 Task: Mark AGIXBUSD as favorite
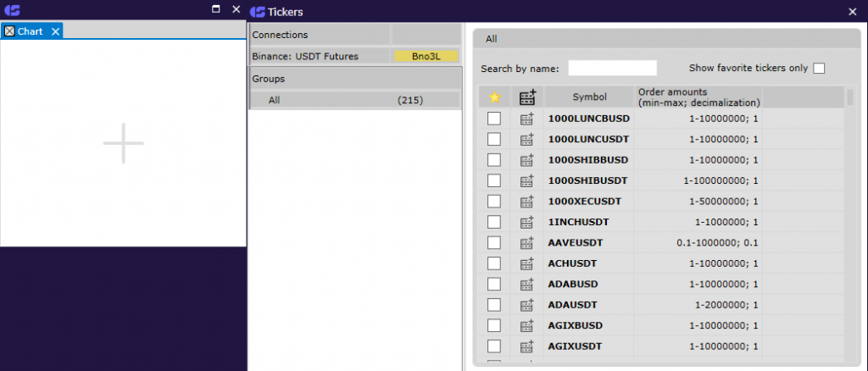494,325
